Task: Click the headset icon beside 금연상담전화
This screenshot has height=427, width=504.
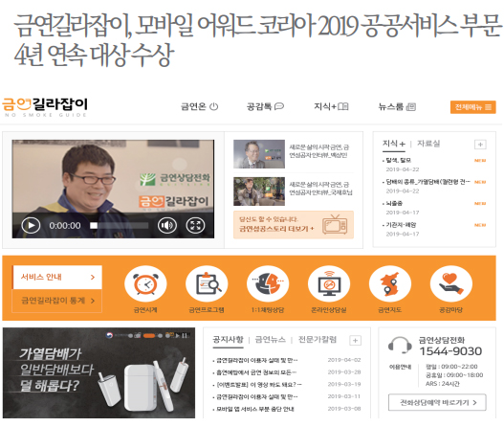Action: pos(400,346)
